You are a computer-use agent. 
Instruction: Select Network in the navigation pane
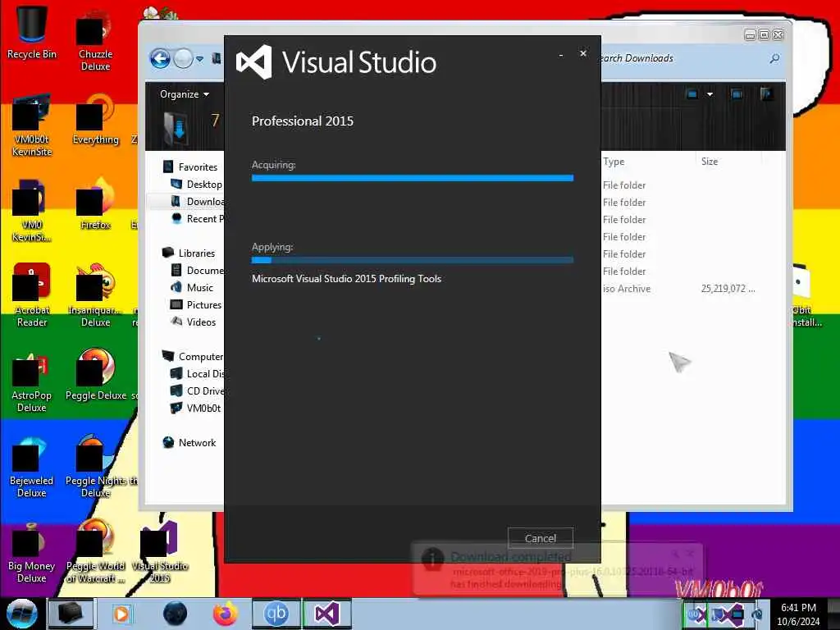tap(189, 442)
